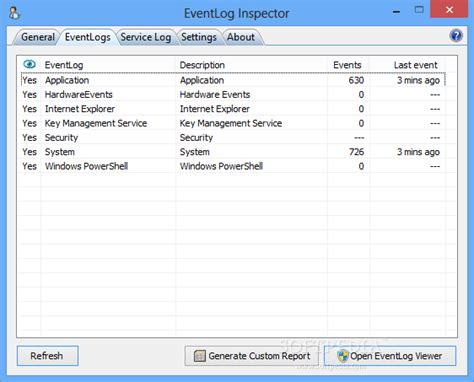Click the 726 events count cell

tap(356, 152)
